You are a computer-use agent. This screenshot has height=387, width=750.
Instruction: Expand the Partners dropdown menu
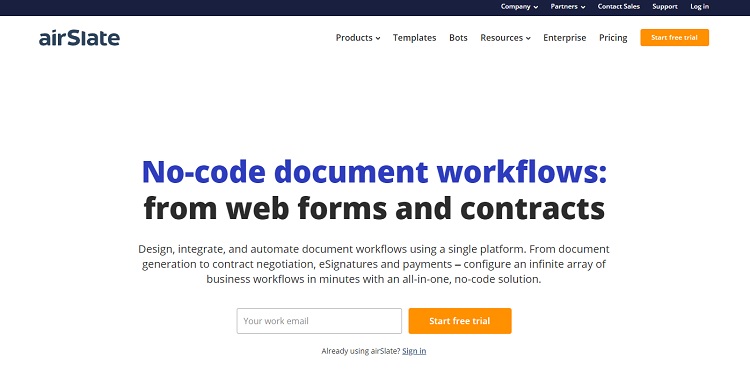(568, 7)
